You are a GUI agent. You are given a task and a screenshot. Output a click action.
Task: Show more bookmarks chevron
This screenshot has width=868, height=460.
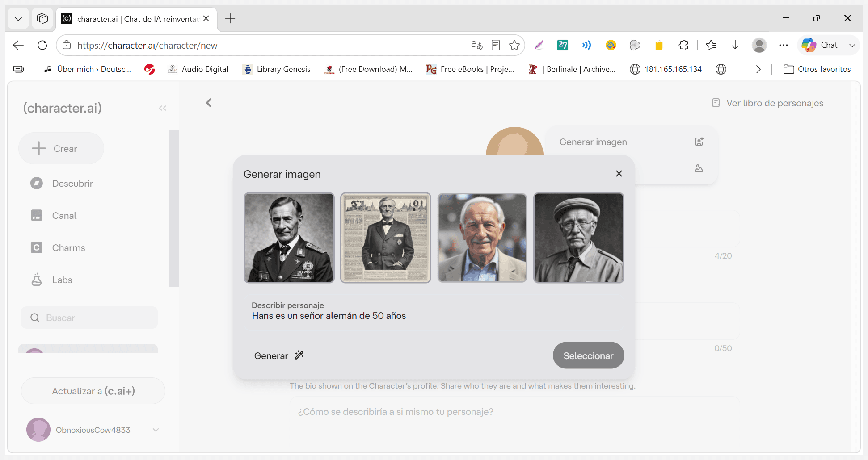coord(758,69)
